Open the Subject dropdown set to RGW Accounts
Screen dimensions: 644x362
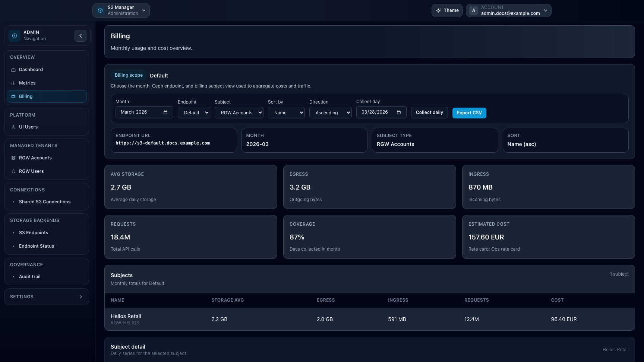(239, 112)
